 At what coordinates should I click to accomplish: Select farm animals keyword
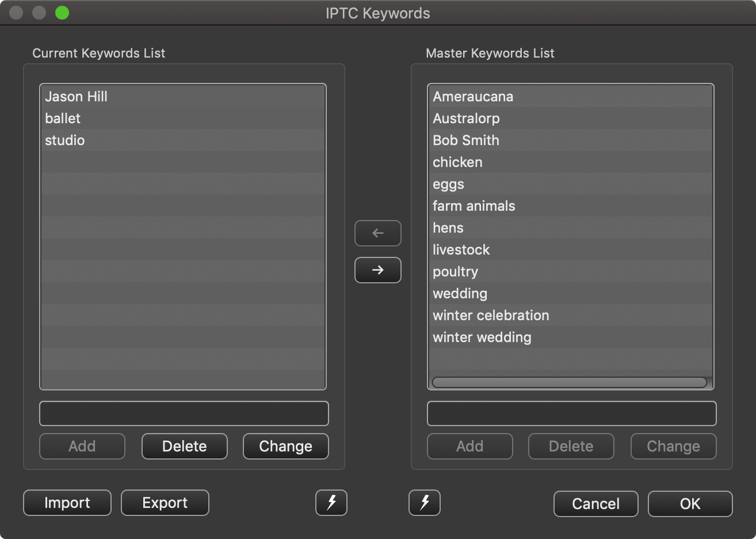571,206
